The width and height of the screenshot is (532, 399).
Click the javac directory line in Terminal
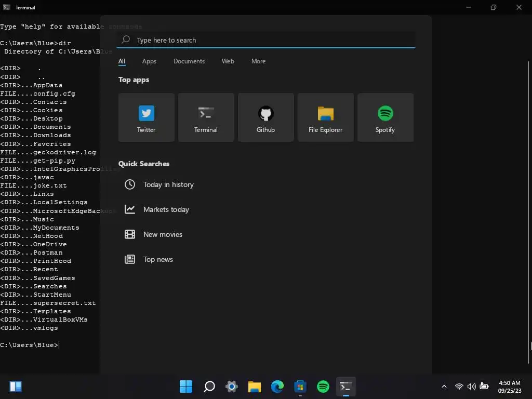coord(27,178)
